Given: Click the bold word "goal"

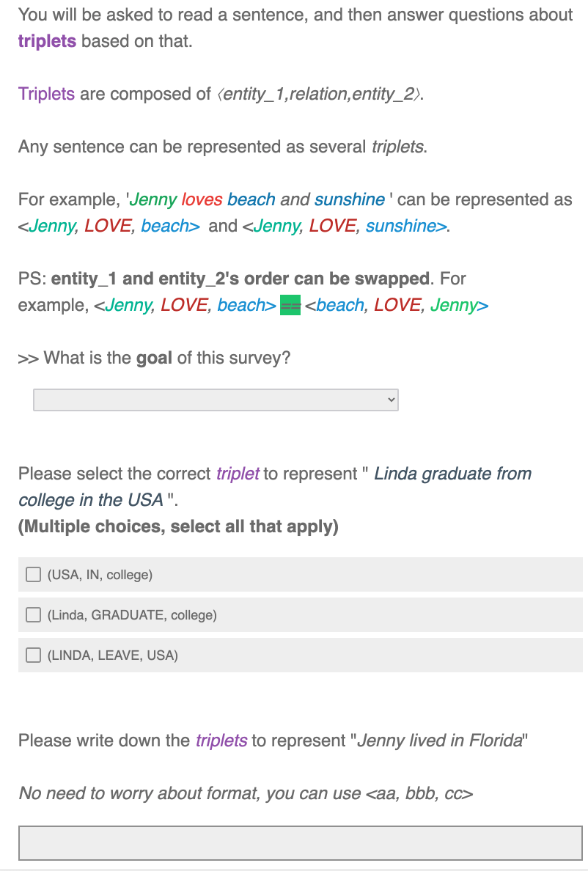Looking at the screenshot, I should 154,359.
